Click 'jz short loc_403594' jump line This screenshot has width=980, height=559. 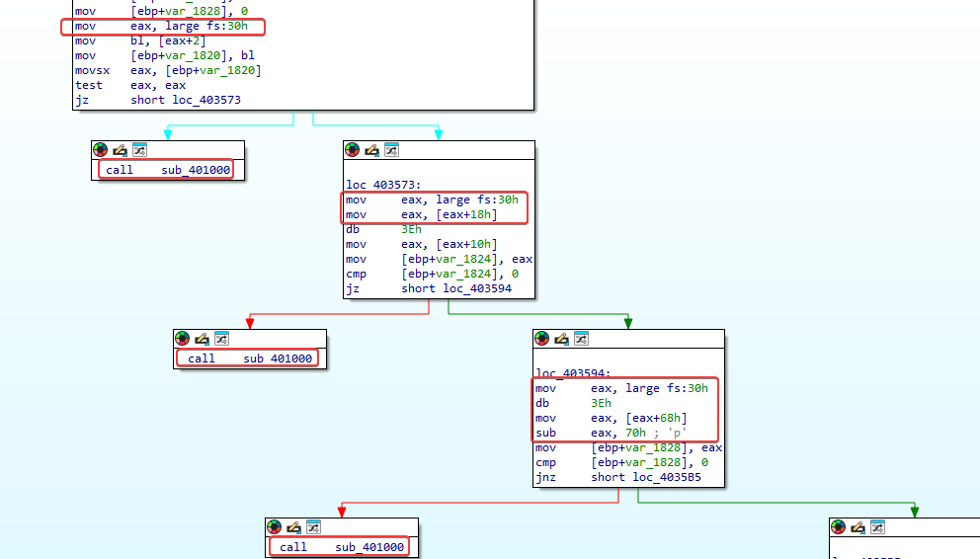click(x=428, y=288)
